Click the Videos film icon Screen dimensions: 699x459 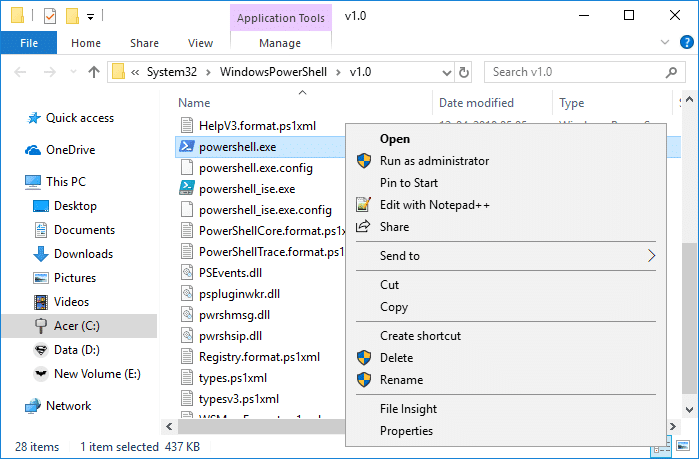pos(41,302)
